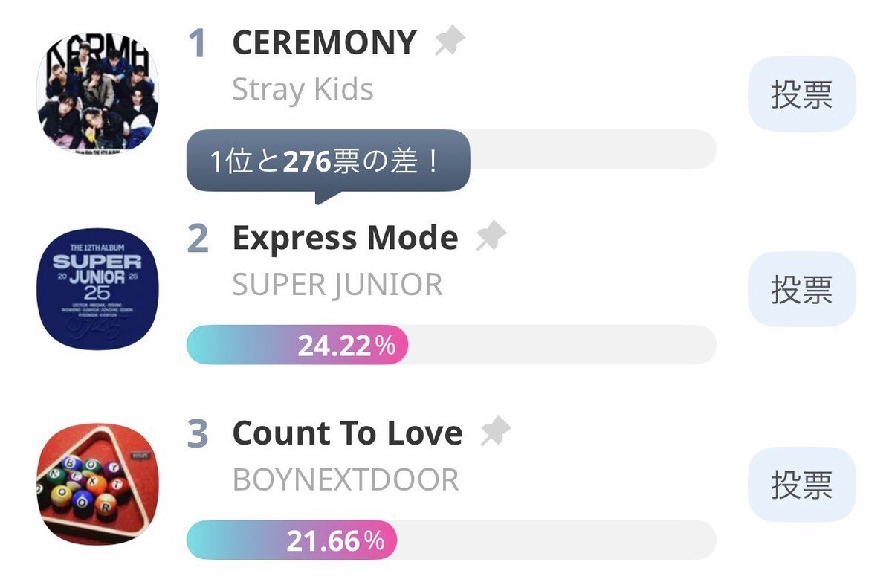Click the rank number 2

click(x=198, y=239)
